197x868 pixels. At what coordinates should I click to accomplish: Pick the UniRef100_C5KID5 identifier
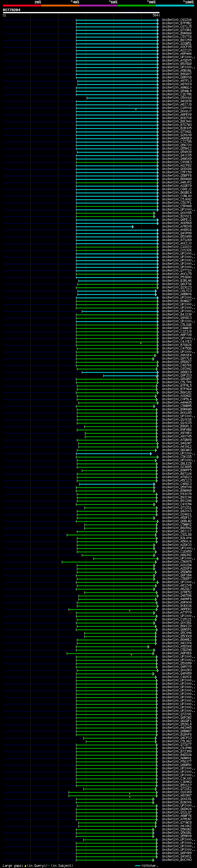(176, 457)
